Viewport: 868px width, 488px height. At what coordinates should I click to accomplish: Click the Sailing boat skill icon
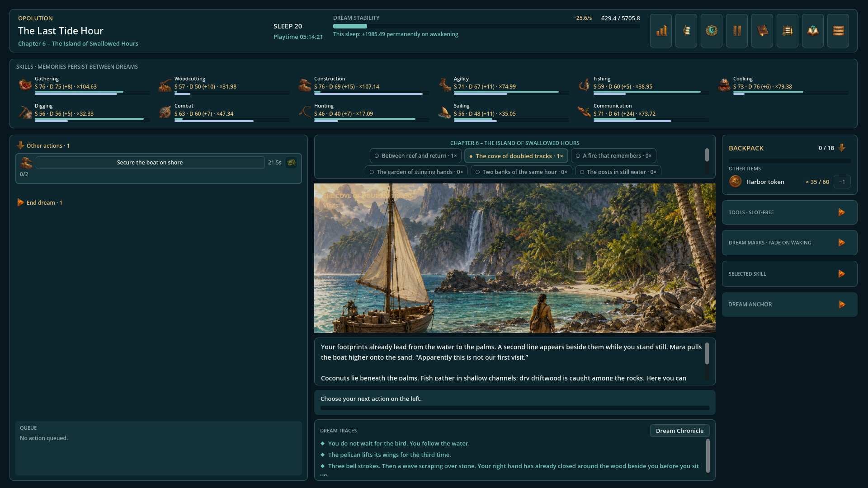click(444, 112)
